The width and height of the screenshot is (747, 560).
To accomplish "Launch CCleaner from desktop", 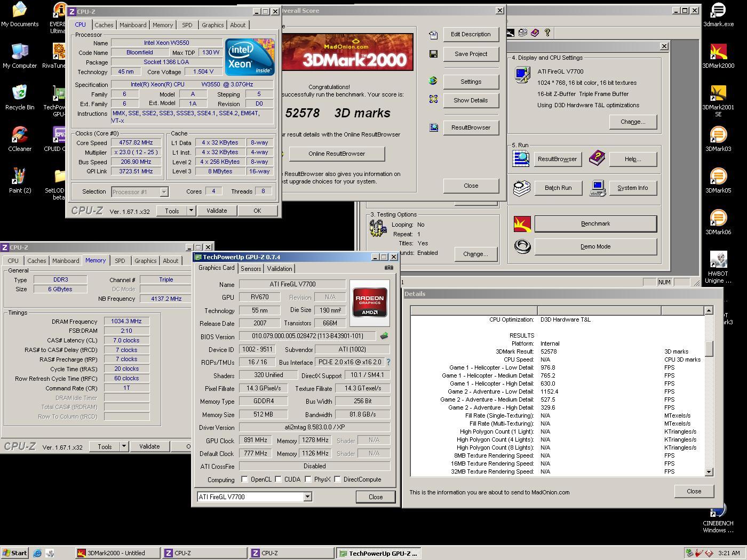I will [x=20, y=139].
